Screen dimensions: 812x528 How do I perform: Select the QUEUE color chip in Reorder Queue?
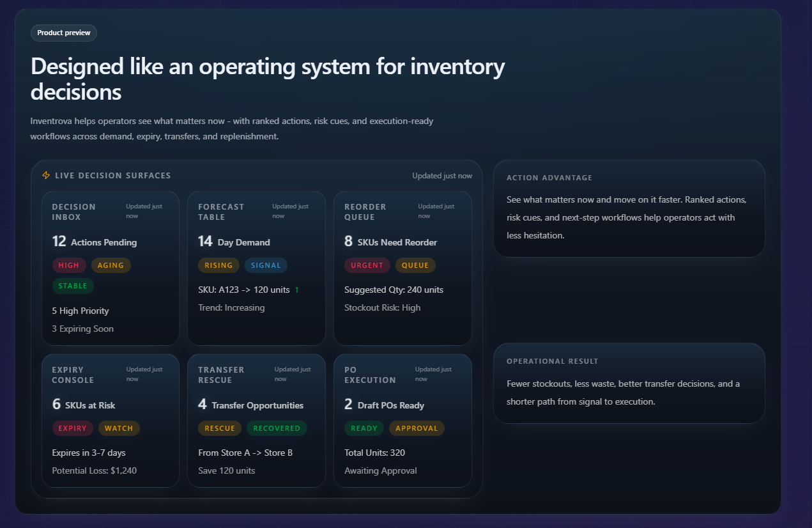click(417, 265)
